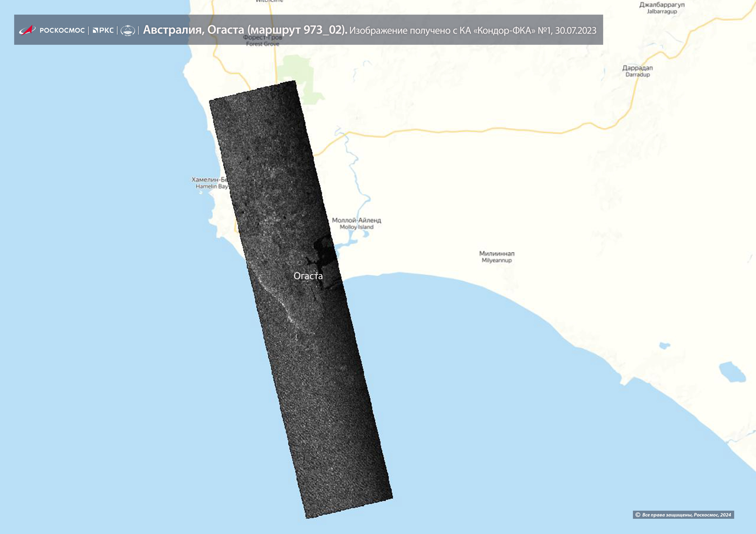Click the РОСКОСМОС wordmark text
Image resolution: width=756 pixels, height=534 pixels.
coord(62,30)
